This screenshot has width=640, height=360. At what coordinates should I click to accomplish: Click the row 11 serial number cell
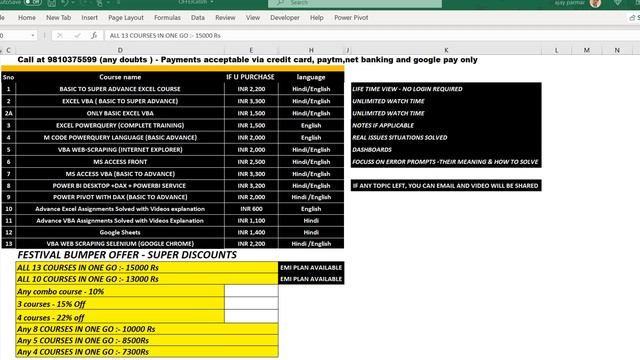point(9,220)
